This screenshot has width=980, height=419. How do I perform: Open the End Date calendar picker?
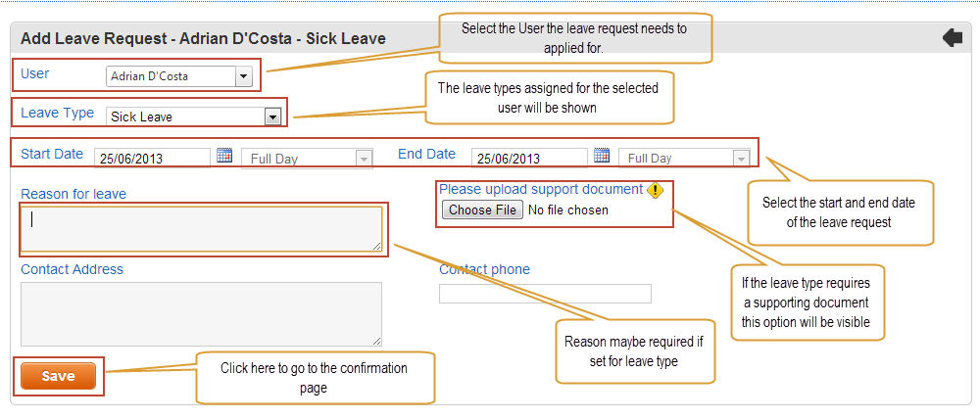pos(602,156)
